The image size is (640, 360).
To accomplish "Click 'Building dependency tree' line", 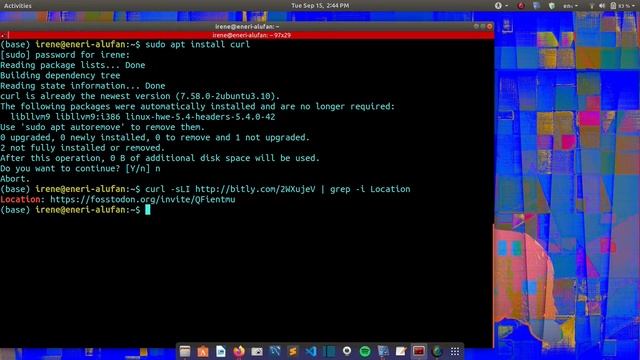I will point(60,76).
